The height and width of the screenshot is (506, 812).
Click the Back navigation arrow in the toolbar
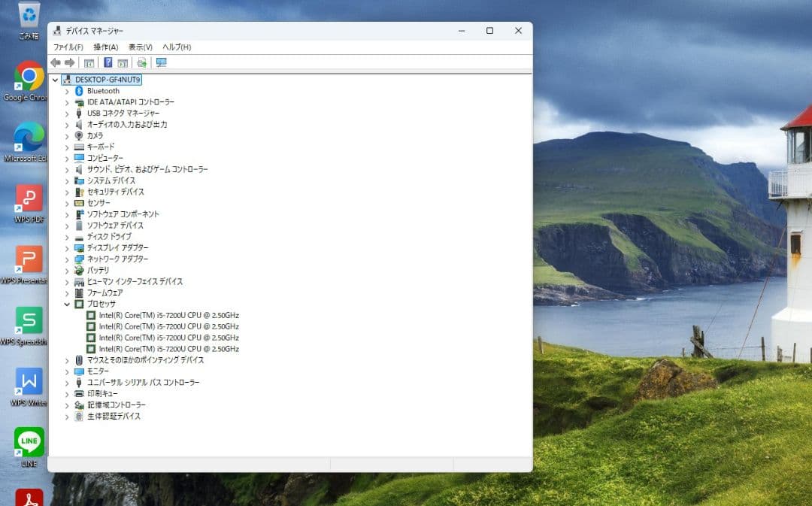click(x=56, y=62)
